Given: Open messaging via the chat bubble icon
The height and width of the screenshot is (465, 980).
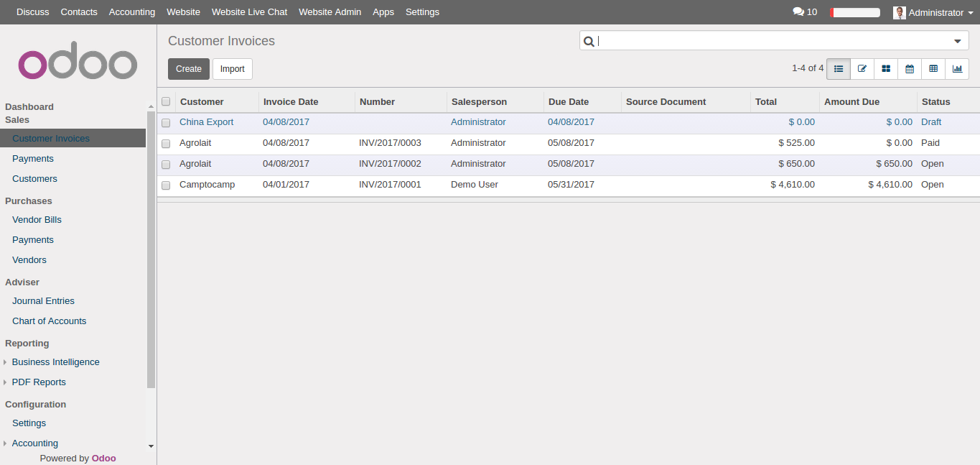Looking at the screenshot, I should (x=797, y=11).
